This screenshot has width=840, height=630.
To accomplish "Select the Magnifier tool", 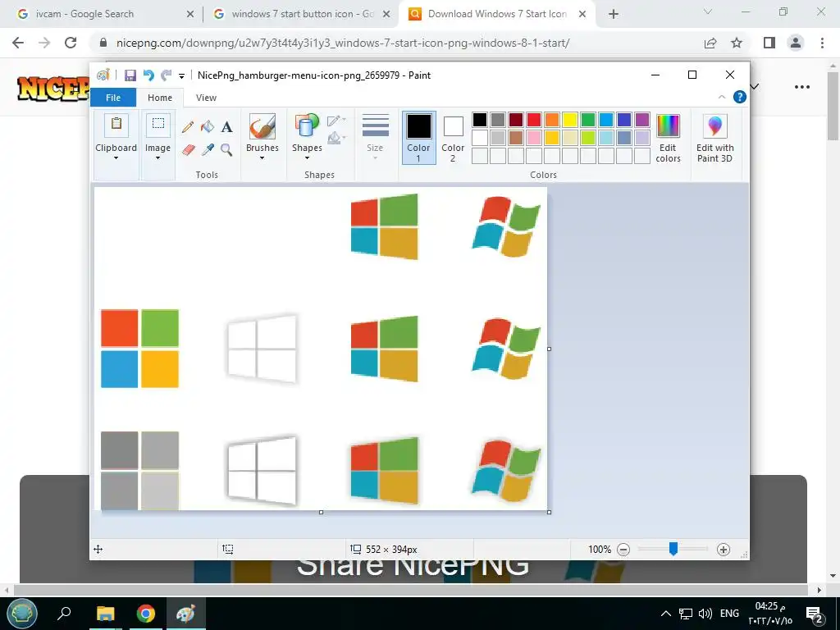I will 226,149.
